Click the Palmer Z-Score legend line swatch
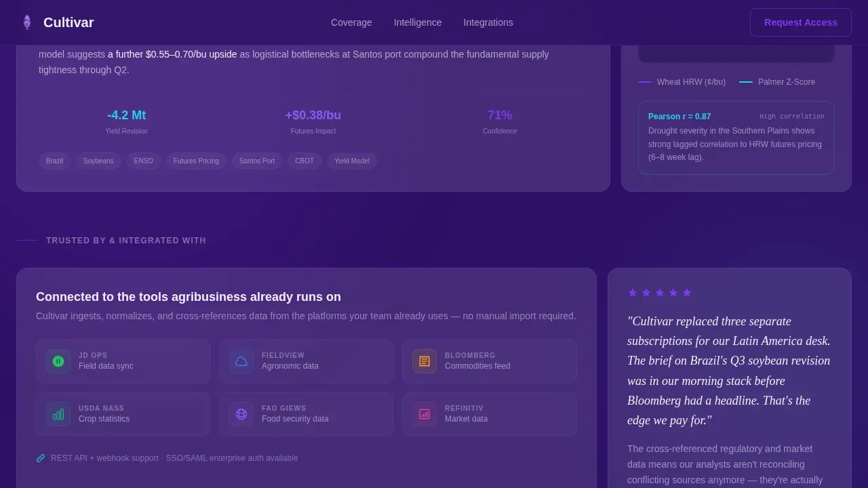Viewport: 868px width, 488px height. [x=746, y=82]
